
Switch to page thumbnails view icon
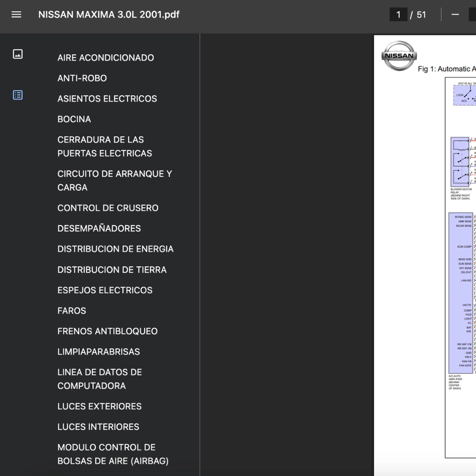(x=18, y=54)
